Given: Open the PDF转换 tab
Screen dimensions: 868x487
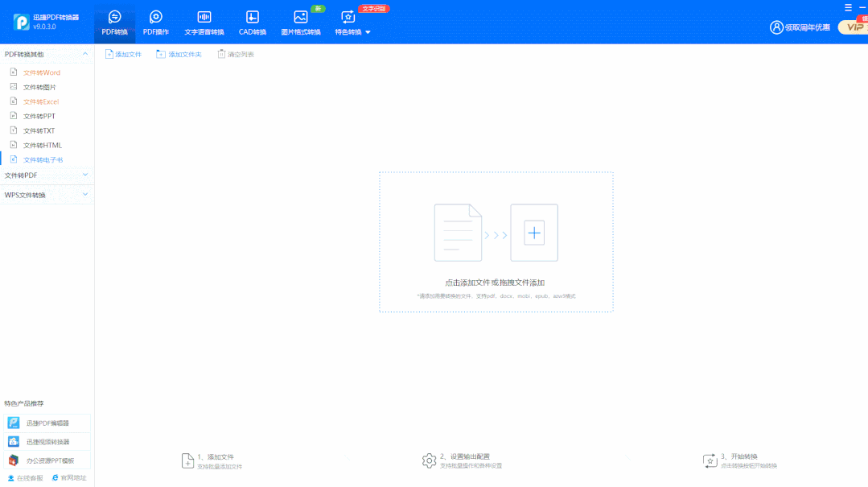Looking at the screenshot, I should [114, 24].
